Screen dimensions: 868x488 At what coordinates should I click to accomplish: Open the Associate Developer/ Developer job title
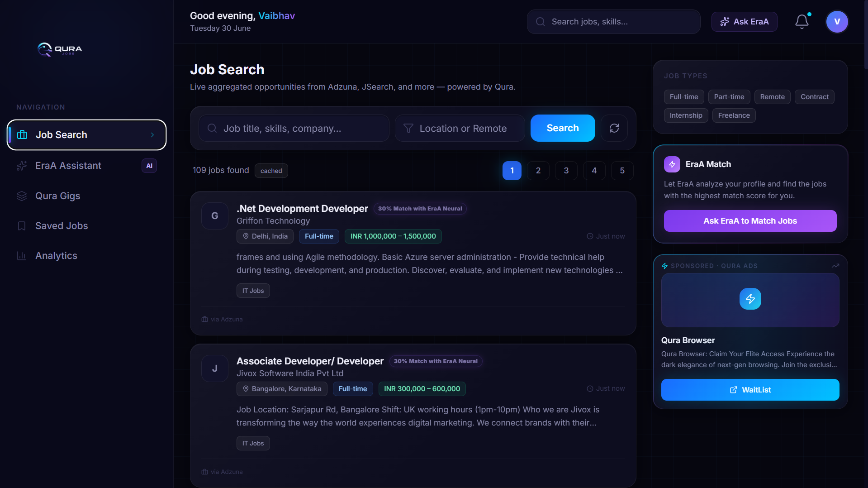[310, 361]
